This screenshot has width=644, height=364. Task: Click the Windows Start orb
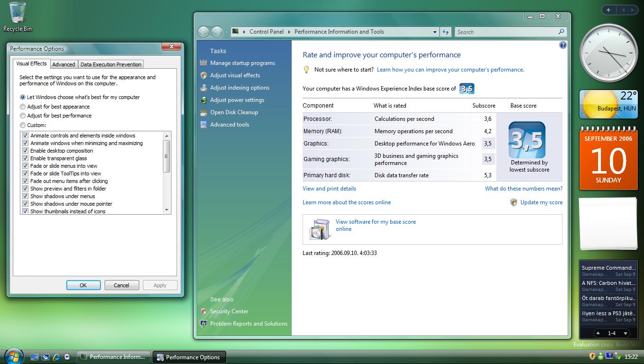click(x=13, y=356)
